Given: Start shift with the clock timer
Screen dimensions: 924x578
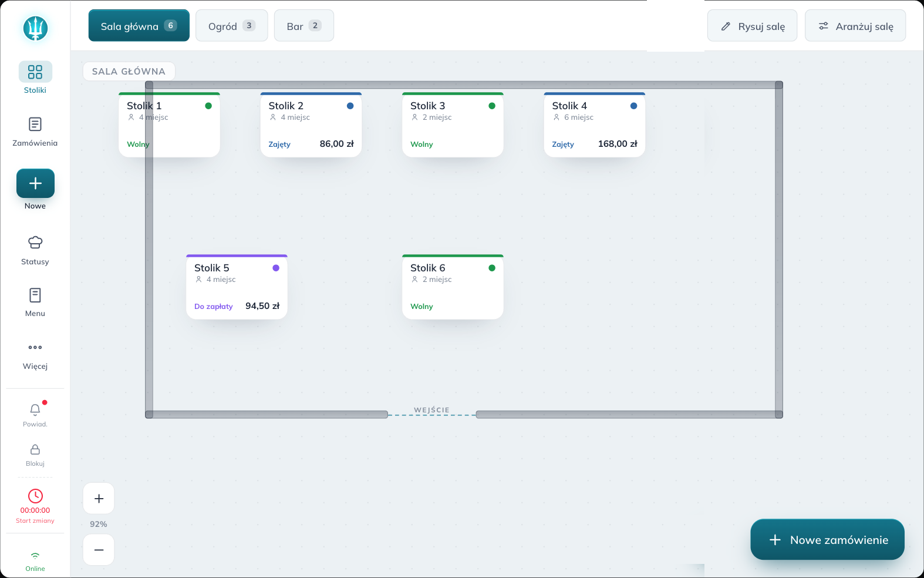Looking at the screenshot, I should (35, 506).
